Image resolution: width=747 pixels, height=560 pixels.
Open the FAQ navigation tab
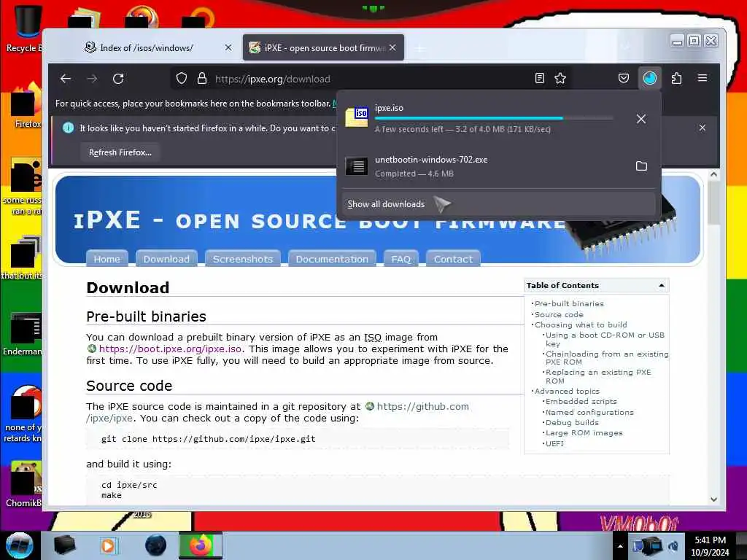tap(401, 259)
